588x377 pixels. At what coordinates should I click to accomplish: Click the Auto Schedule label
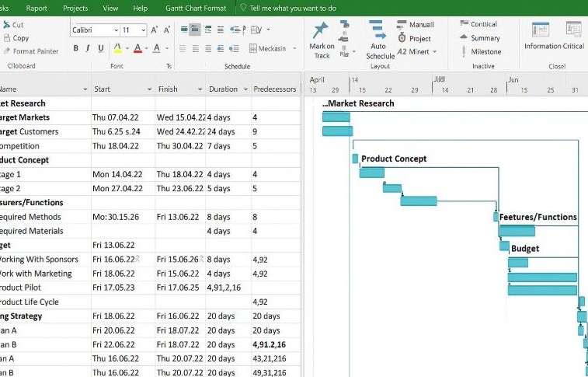[x=381, y=51]
